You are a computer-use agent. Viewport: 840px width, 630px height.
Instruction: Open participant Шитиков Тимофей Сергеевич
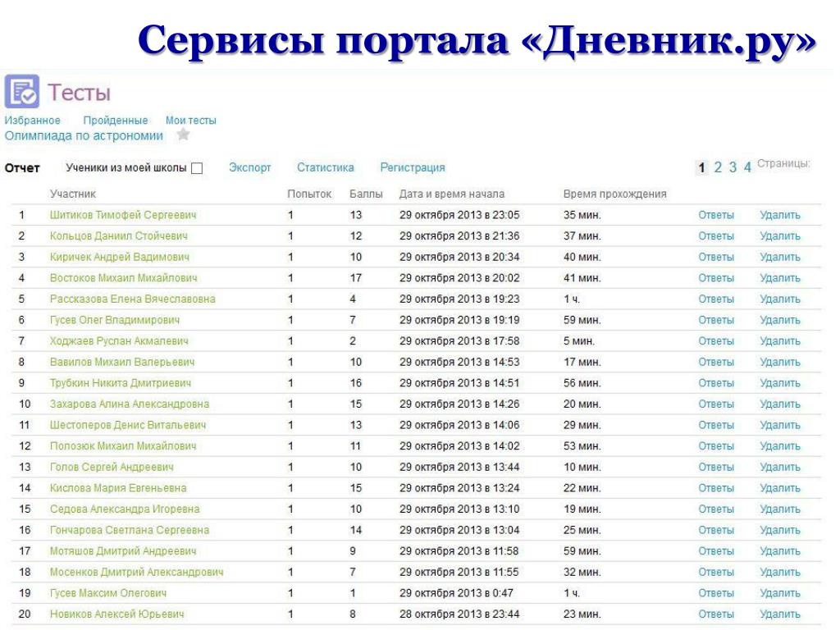tap(123, 216)
